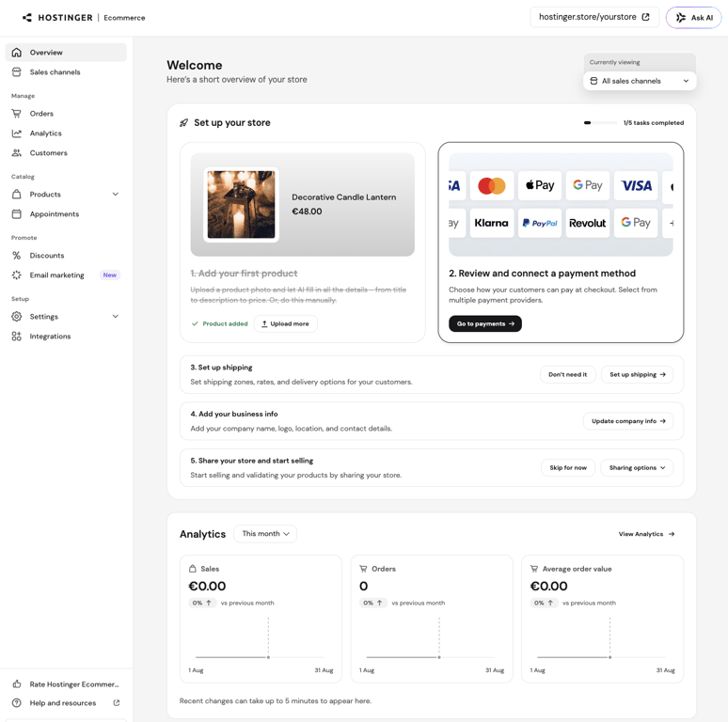This screenshot has height=722, width=728.
Task: Click the PayPal logo tile
Action: point(540,223)
